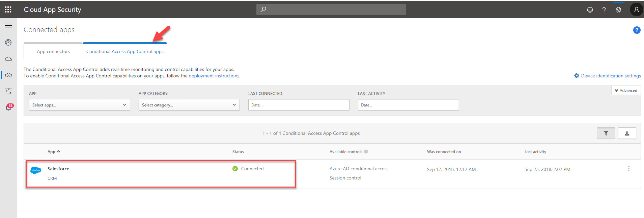Click the Available controls info icon
644x218 pixels.
pos(366,152)
